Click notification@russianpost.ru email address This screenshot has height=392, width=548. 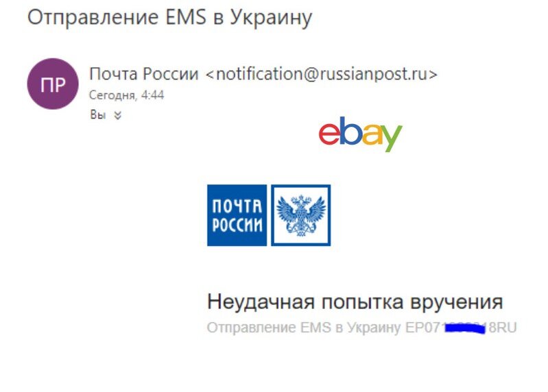322,73
